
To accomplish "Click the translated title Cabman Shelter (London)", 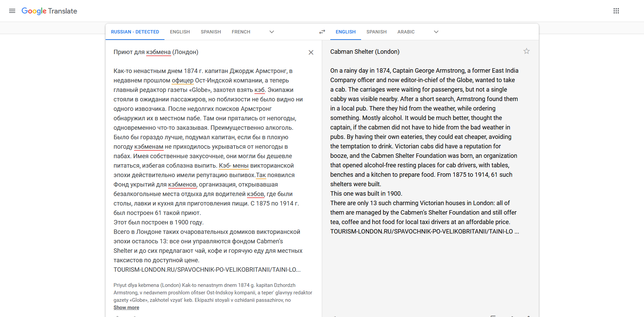I will [365, 52].
